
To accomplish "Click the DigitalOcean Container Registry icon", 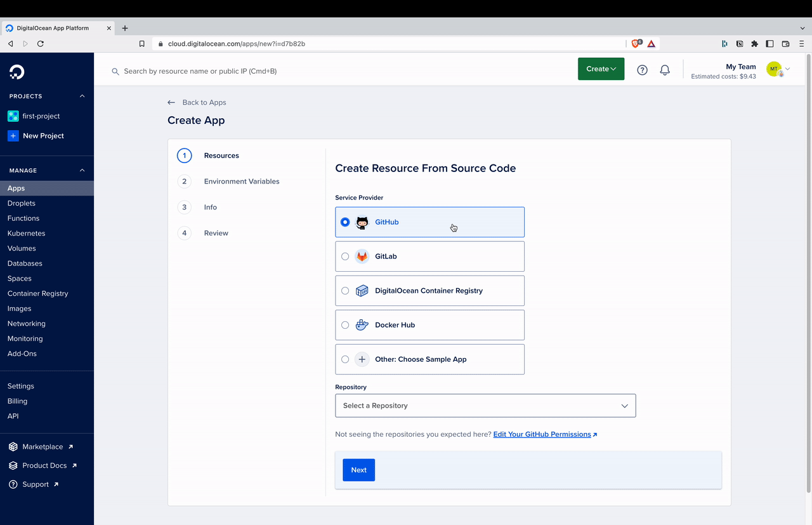I will 362,290.
